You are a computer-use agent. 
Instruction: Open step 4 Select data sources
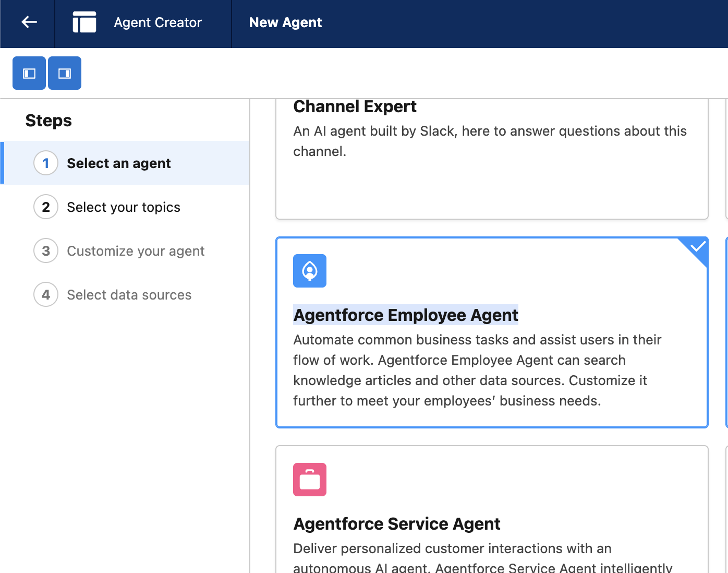click(129, 294)
